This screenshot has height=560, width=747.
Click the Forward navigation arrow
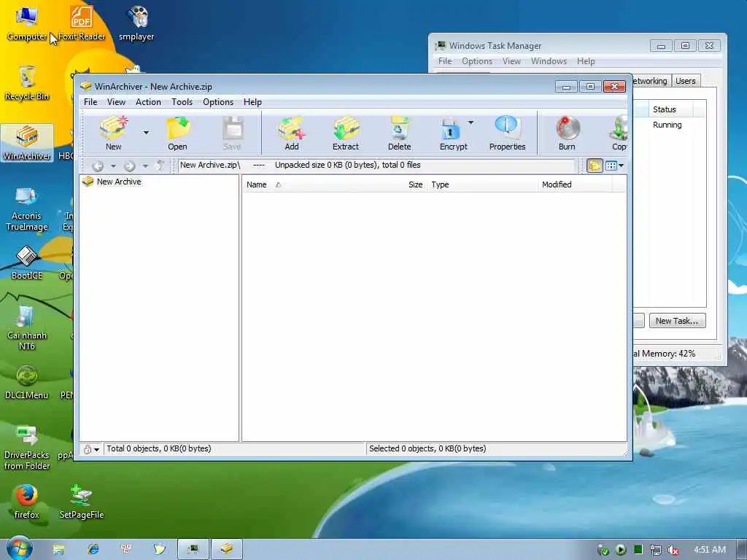pyautogui.click(x=129, y=166)
